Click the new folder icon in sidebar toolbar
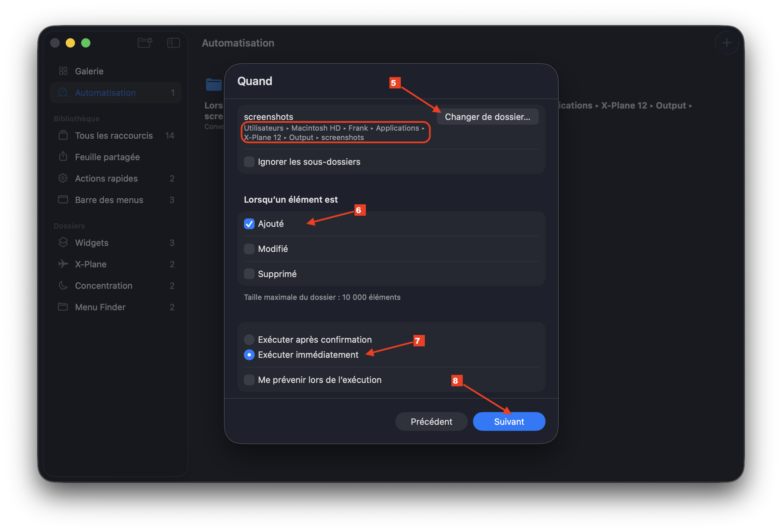The image size is (782, 532). (x=145, y=43)
